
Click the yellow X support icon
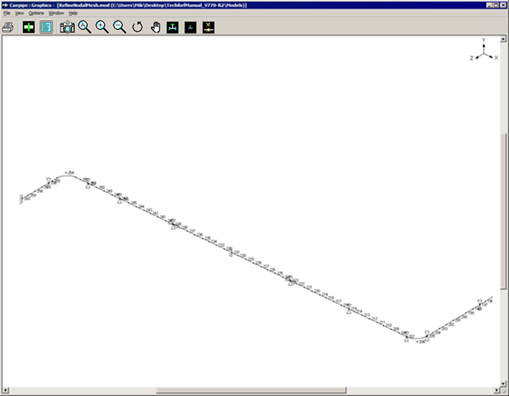click(x=208, y=27)
